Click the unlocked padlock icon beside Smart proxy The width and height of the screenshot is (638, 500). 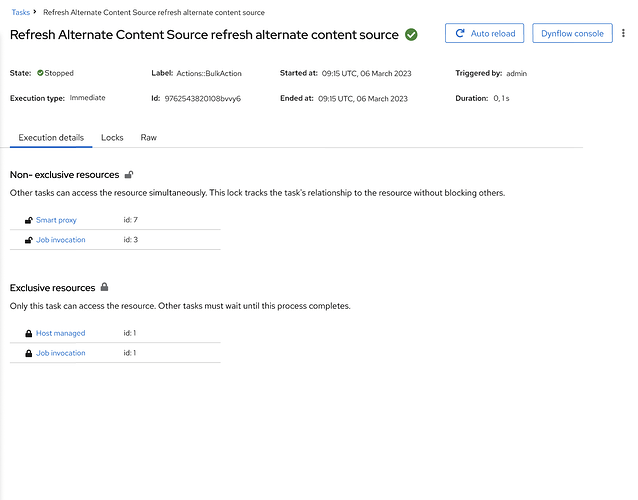coord(28,220)
